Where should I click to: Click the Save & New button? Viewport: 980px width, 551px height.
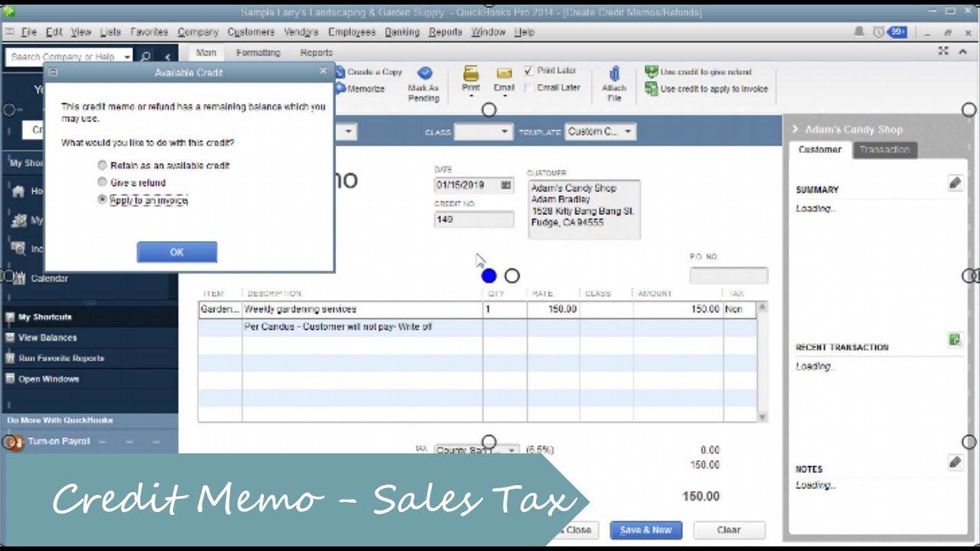[x=646, y=530]
